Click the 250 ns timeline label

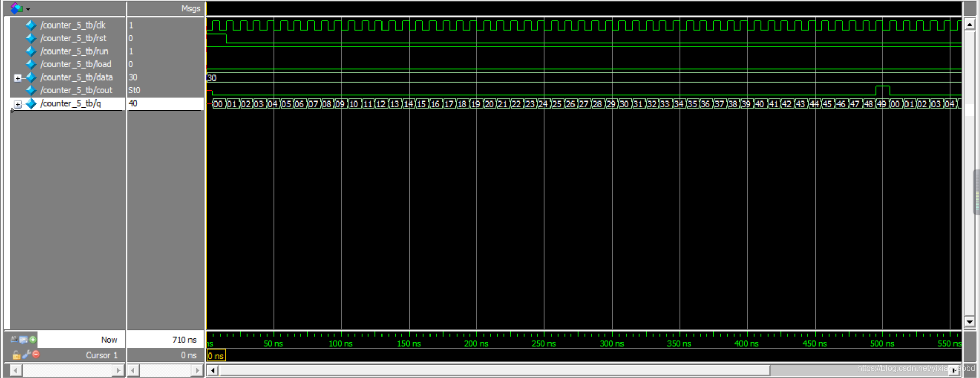(543, 344)
